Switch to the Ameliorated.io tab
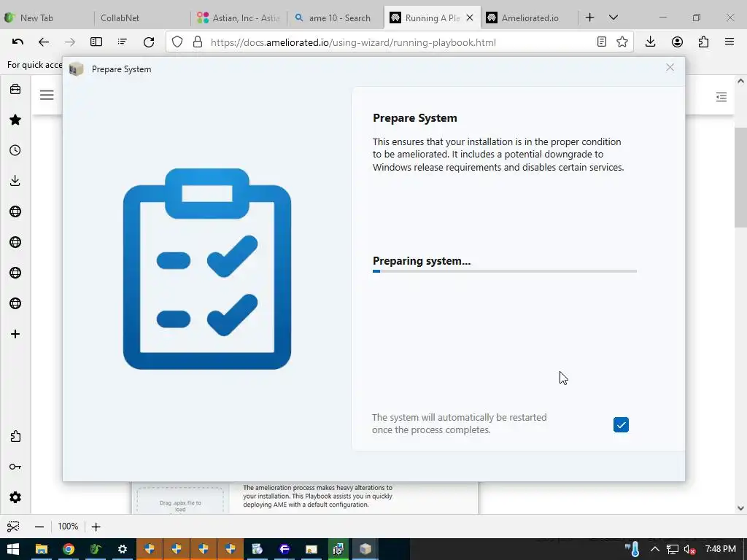747x560 pixels. coord(529,18)
